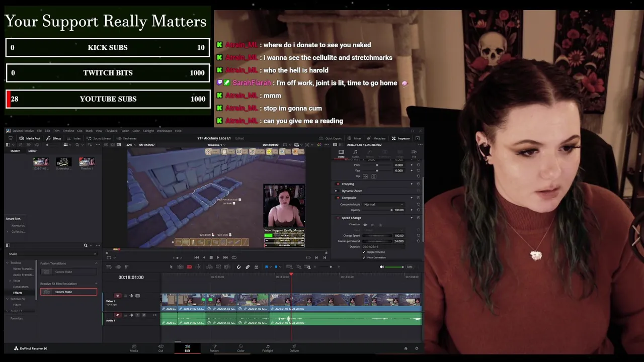644x362 pixels.
Task: Flip clip horizontally in Inspector
Action: [365, 176]
